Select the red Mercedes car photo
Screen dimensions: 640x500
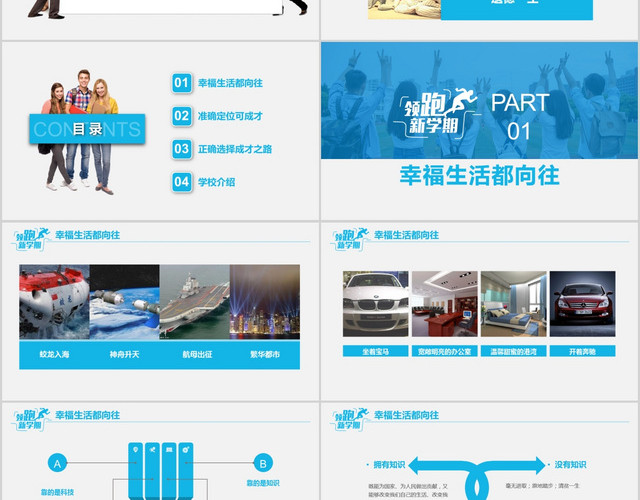(x=582, y=304)
